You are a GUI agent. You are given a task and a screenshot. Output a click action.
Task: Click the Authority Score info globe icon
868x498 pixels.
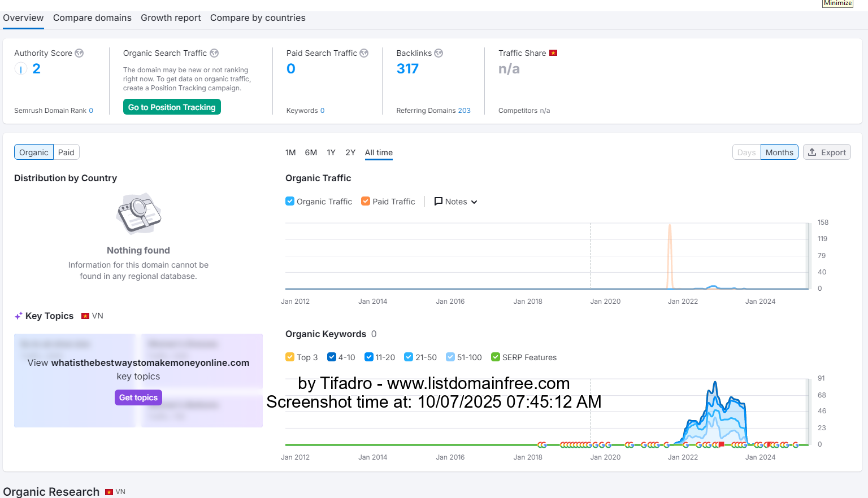79,53
